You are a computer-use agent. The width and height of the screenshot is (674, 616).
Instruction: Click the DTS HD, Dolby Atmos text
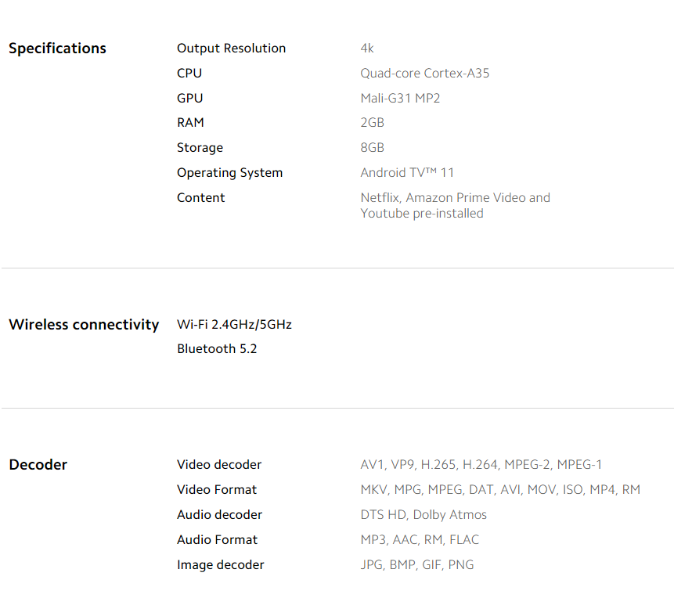coord(424,515)
